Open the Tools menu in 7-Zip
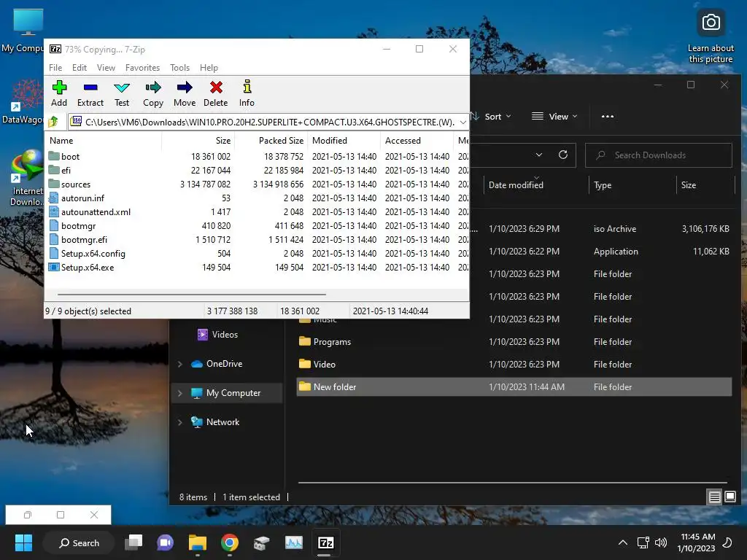The height and width of the screenshot is (560, 747). point(179,68)
